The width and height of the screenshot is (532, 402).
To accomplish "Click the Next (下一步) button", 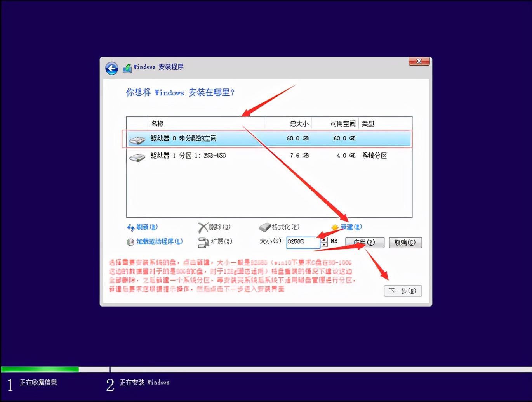I will pyautogui.click(x=403, y=291).
